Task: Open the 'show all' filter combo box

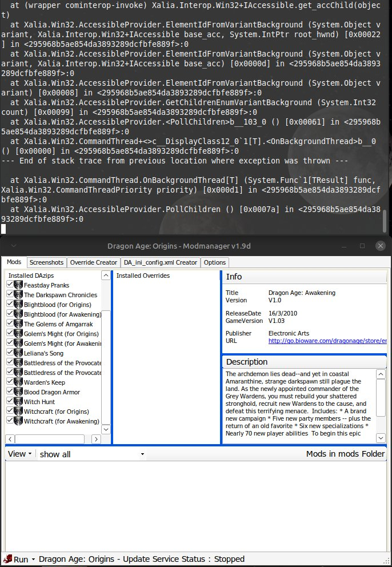Action: 92,454
